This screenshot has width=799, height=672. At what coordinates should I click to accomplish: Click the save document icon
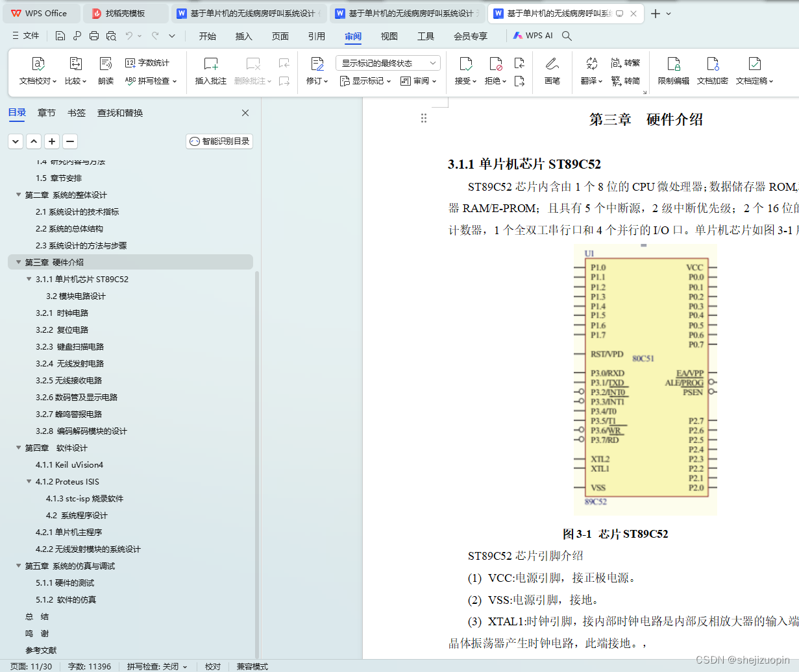[x=60, y=36]
